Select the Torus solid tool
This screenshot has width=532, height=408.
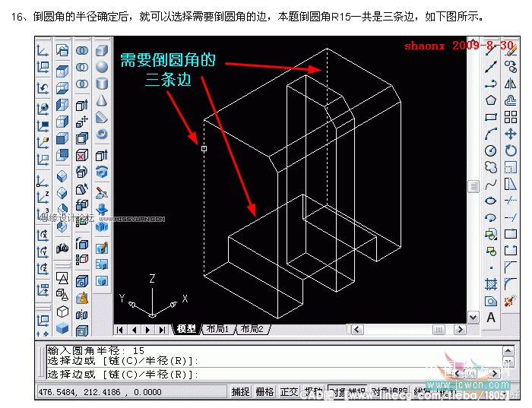[101, 134]
